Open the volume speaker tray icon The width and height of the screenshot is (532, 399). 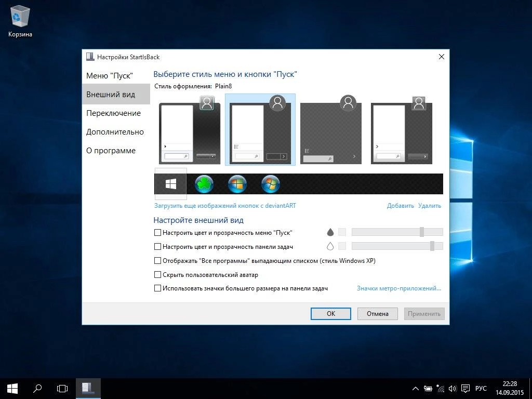pyautogui.click(x=453, y=389)
